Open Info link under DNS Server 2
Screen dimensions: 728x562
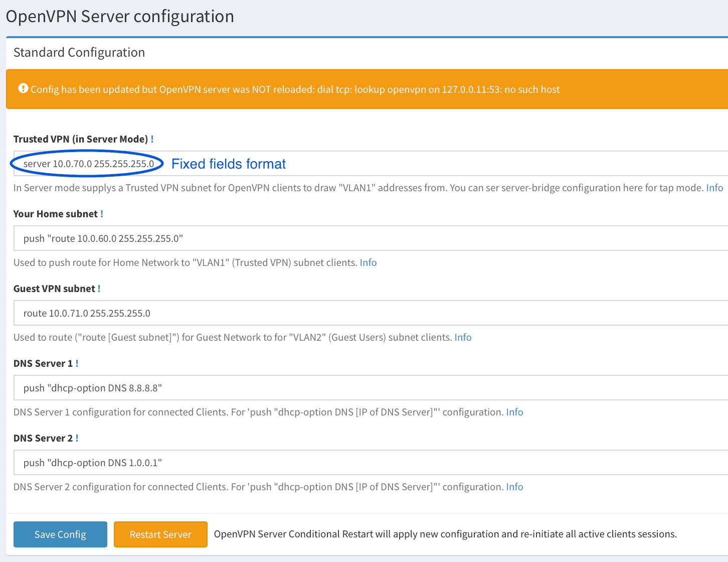[x=514, y=487]
